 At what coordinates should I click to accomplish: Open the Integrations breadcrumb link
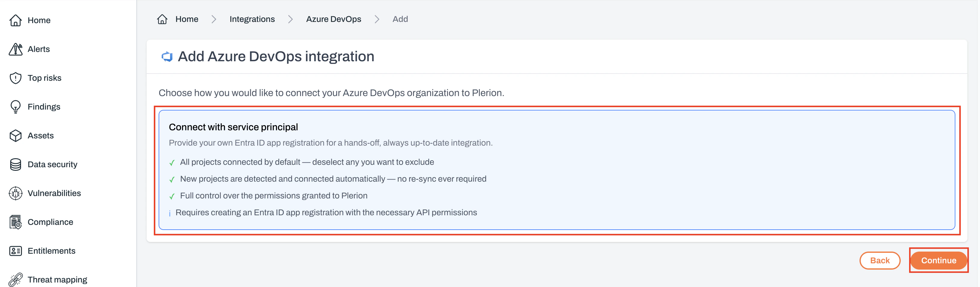tap(252, 19)
